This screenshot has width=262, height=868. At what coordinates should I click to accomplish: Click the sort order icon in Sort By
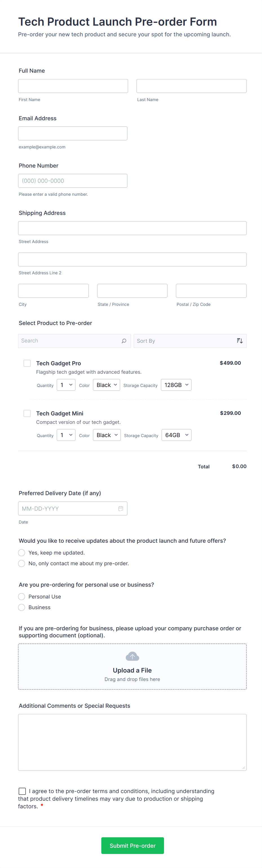pos(239,341)
